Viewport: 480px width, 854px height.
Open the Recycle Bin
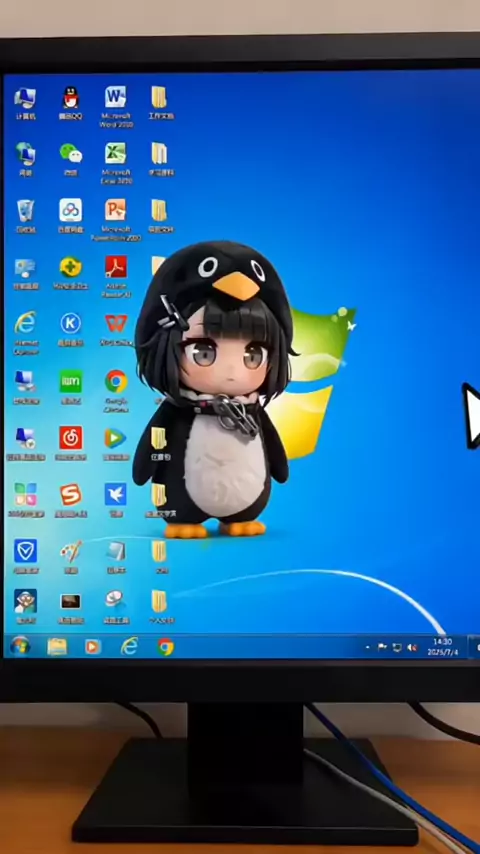coord(25,211)
